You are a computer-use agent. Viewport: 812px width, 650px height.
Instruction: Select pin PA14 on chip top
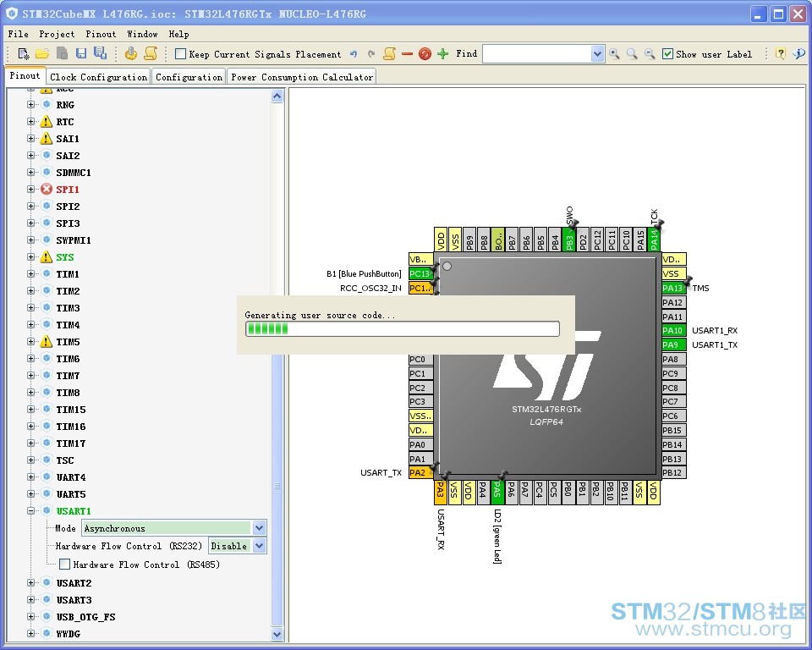654,240
